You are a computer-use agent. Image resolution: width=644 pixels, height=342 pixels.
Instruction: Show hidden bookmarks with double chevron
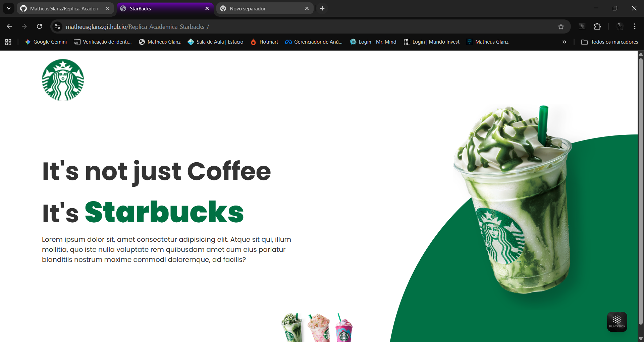pos(564,42)
